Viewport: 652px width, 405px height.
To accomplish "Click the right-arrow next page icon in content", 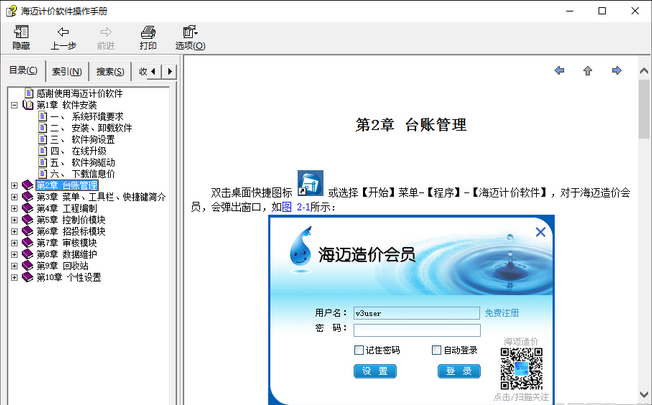I will coord(617,70).
